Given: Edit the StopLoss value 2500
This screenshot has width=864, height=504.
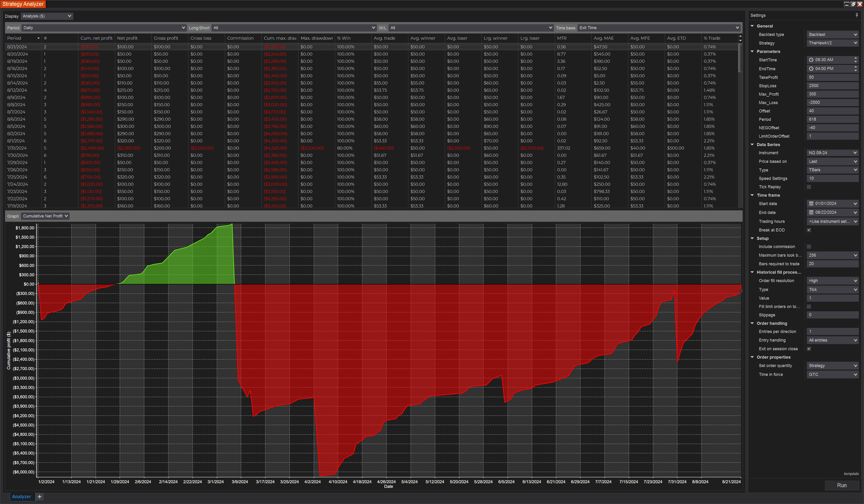Looking at the screenshot, I should coord(833,86).
